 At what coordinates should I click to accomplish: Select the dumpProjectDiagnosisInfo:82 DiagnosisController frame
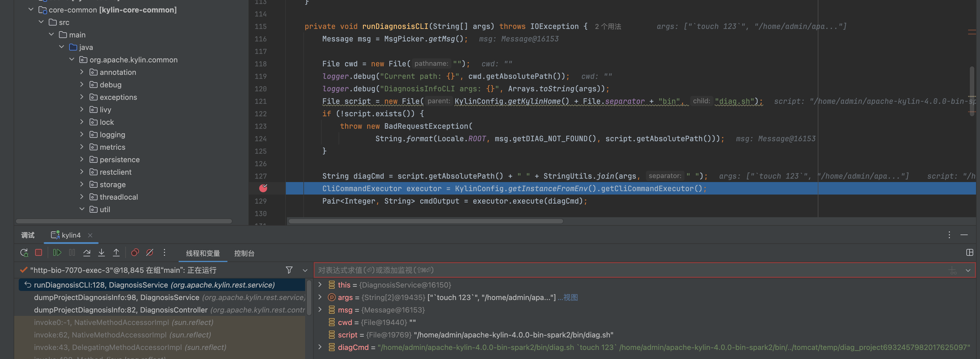click(162, 310)
